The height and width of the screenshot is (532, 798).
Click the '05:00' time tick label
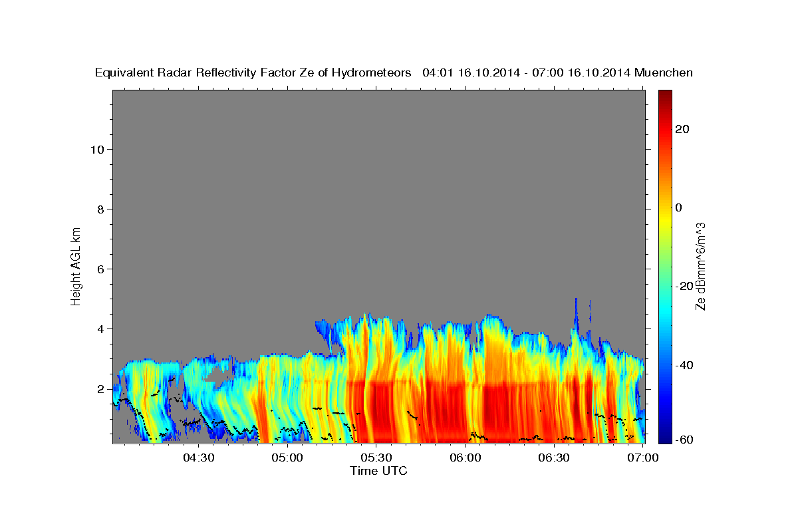pyautogui.click(x=288, y=458)
